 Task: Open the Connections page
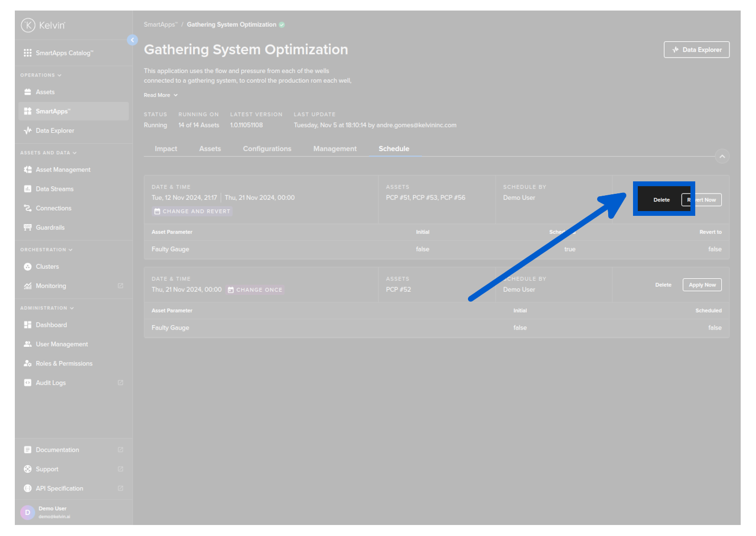tap(53, 208)
